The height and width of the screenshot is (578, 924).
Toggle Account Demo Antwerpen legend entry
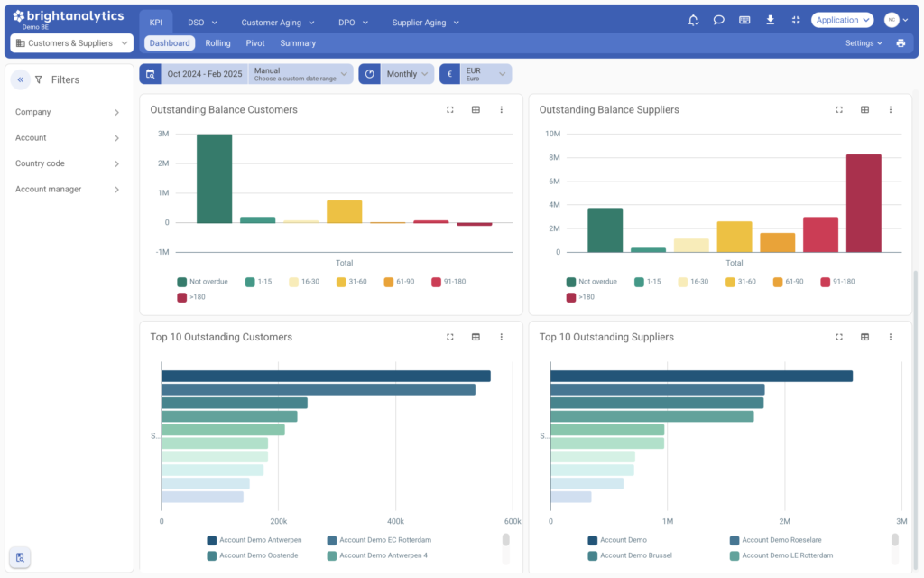[254, 540]
